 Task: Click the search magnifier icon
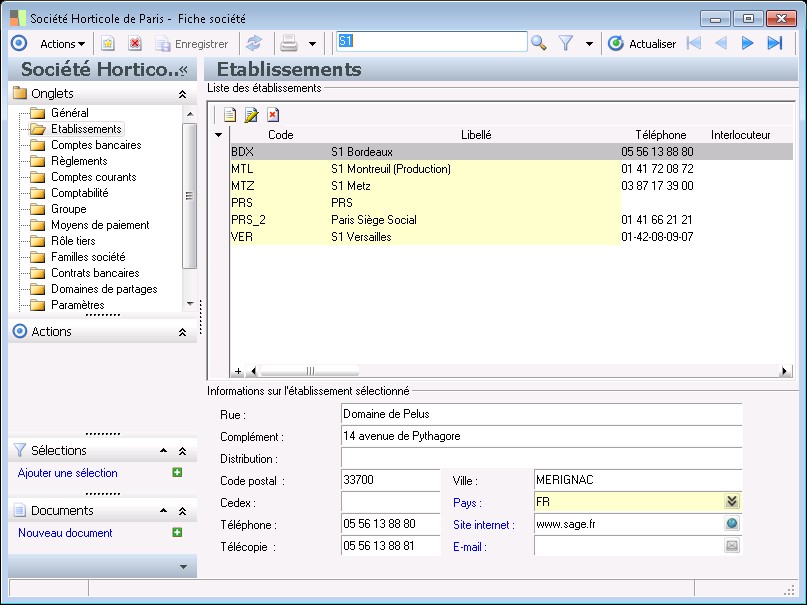[538, 43]
